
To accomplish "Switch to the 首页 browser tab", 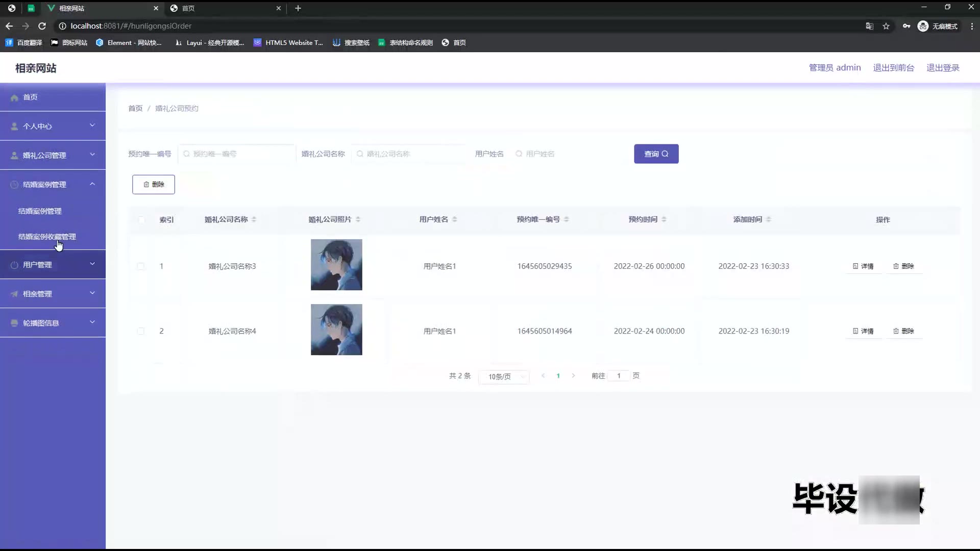I will (225, 8).
